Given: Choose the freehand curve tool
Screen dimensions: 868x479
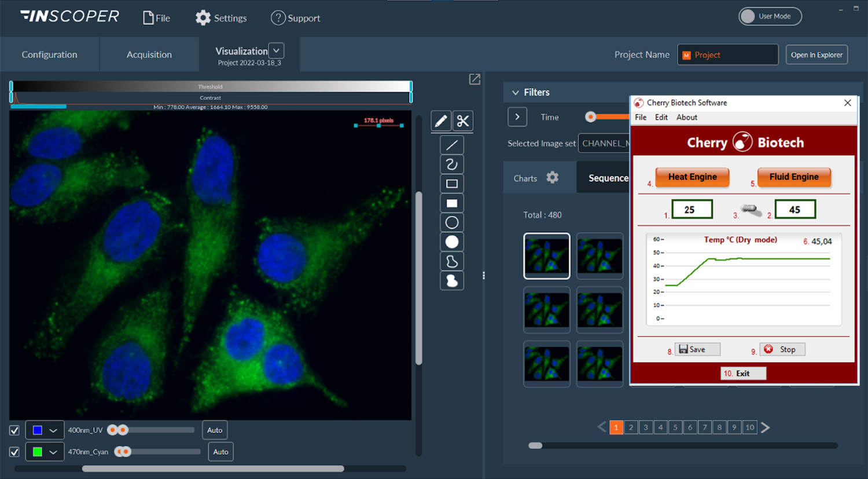Looking at the screenshot, I should point(452,164).
